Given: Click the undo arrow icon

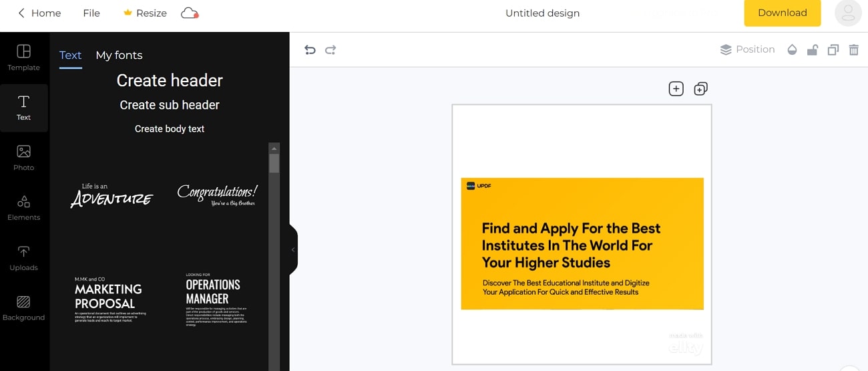Looking at the screenshot, I should click(310, 49).
